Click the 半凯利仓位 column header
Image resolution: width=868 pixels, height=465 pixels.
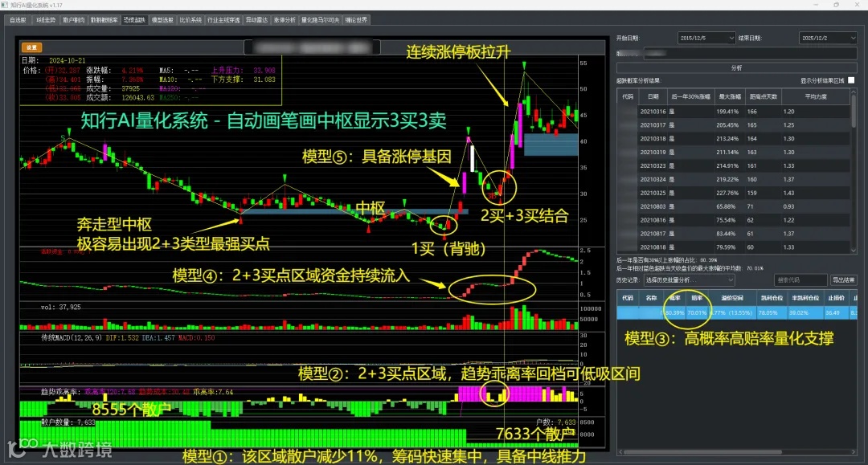tap(805, 298)
